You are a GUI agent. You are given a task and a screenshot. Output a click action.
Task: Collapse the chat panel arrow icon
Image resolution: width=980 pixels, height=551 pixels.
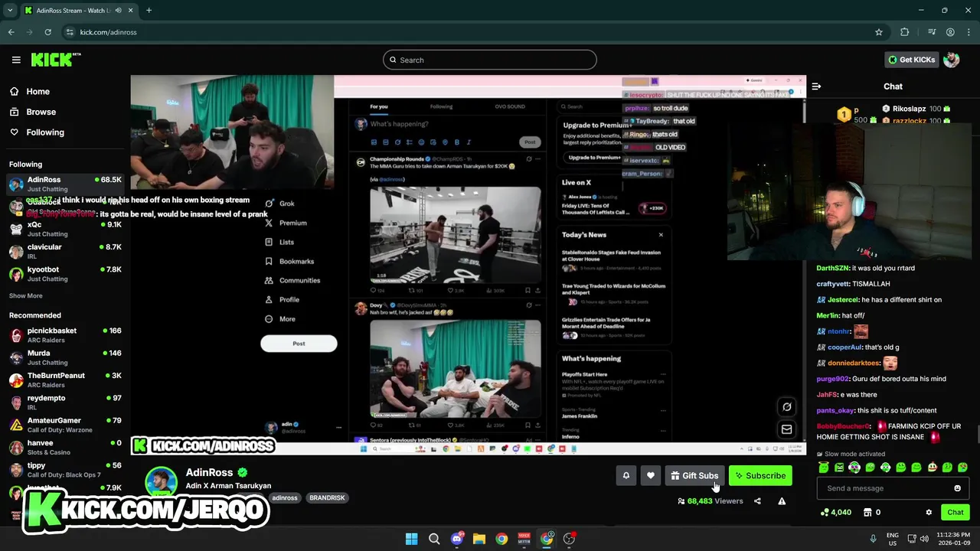[816, 86]
